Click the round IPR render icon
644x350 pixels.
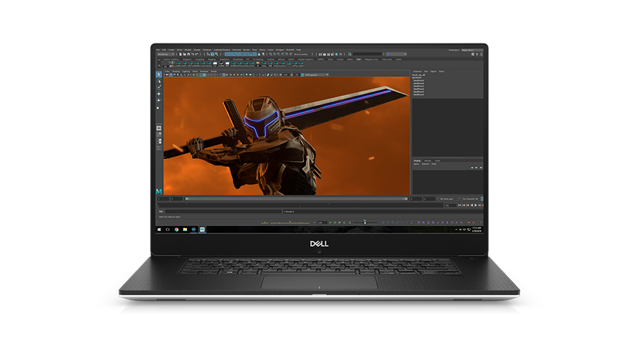pyautogui.click(x=337, y=54)
